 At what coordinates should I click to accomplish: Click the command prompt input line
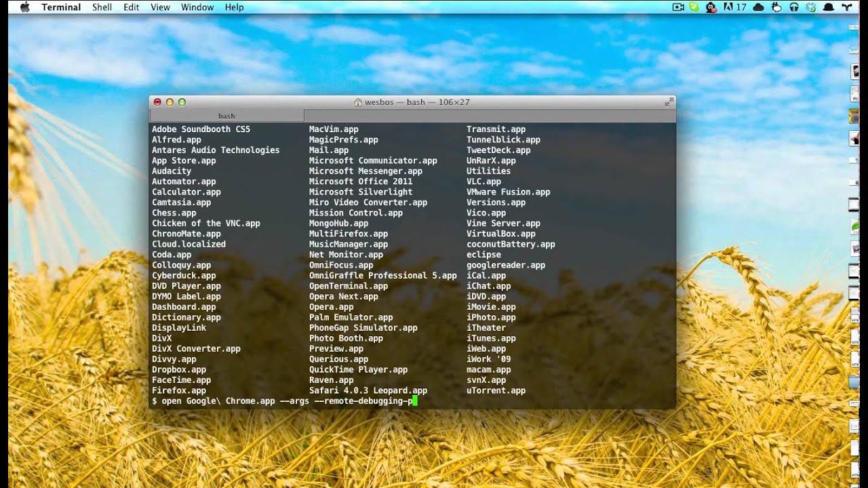pyautogui.click(x=412, y=401)
